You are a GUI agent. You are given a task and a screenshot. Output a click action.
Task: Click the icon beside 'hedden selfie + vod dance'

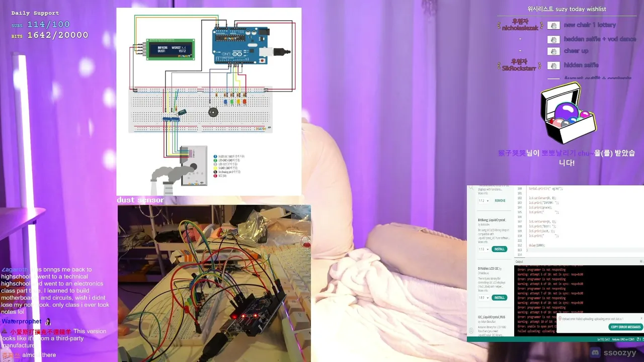[x=553, y=39]
